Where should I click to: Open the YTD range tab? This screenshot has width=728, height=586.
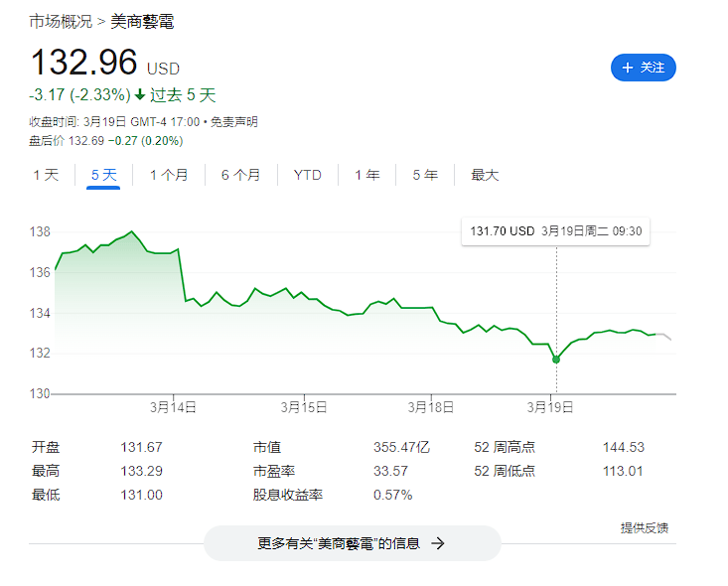pos(307,175)
